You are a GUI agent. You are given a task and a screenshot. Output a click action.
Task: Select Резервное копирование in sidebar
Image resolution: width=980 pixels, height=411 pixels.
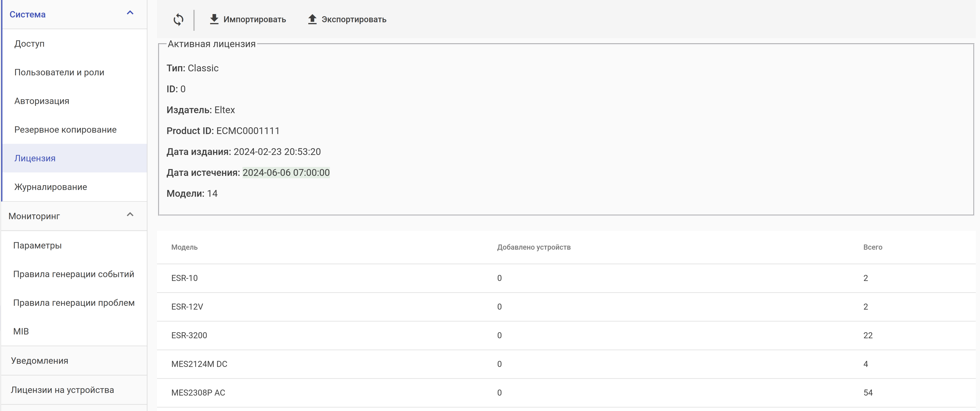point(66,130)
